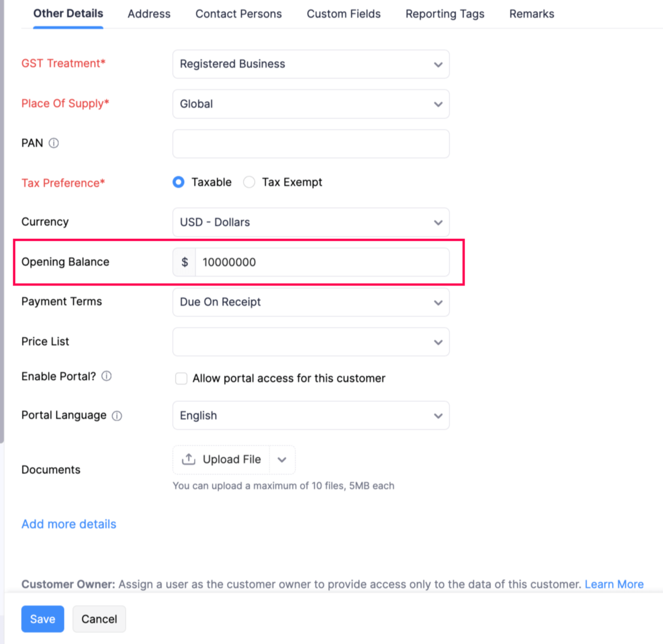Open the GST Treatment dropdown
Viewport: 663px width, 644px height.
(311, 64)
